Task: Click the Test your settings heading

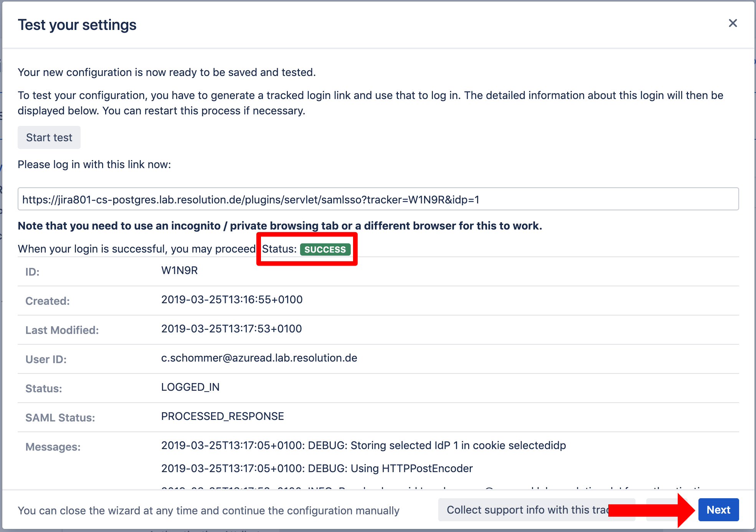Action: coord(77,25)
